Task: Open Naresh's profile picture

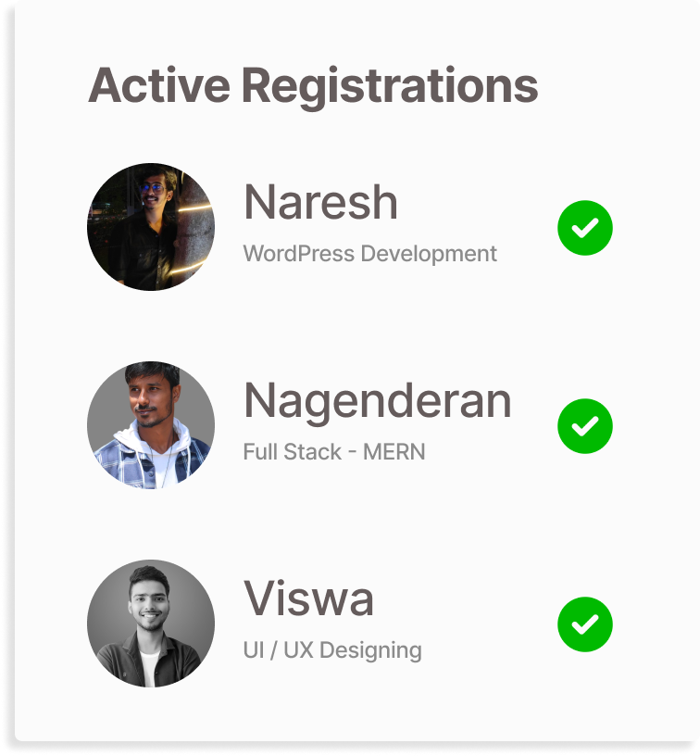Action: coord(151,226)
